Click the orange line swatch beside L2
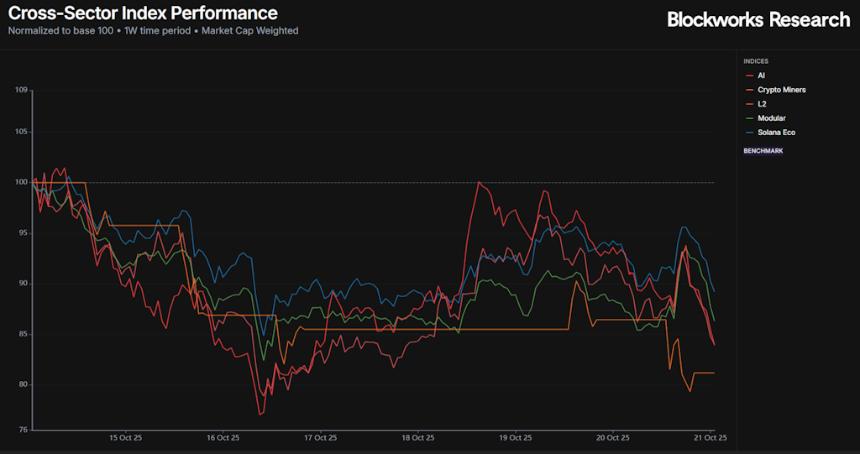 [749, 104]
